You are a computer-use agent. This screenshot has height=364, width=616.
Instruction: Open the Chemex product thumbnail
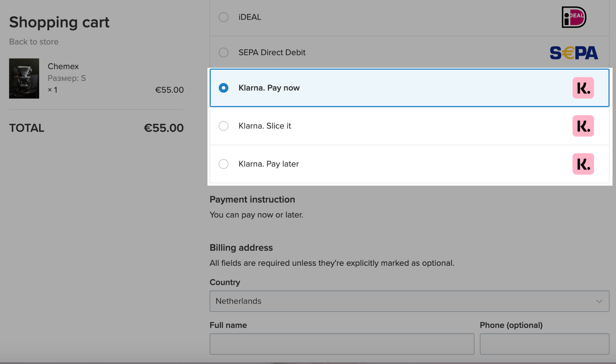(24, 78)
